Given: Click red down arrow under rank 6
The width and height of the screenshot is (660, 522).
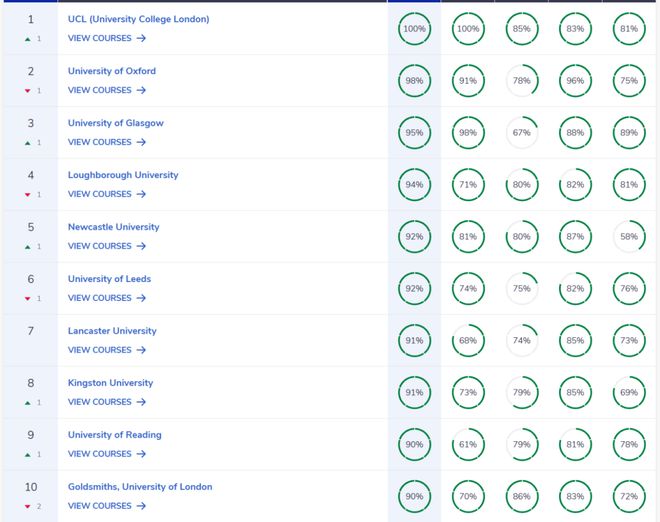Looking at the screenshot, I should (x=28, y=299).
